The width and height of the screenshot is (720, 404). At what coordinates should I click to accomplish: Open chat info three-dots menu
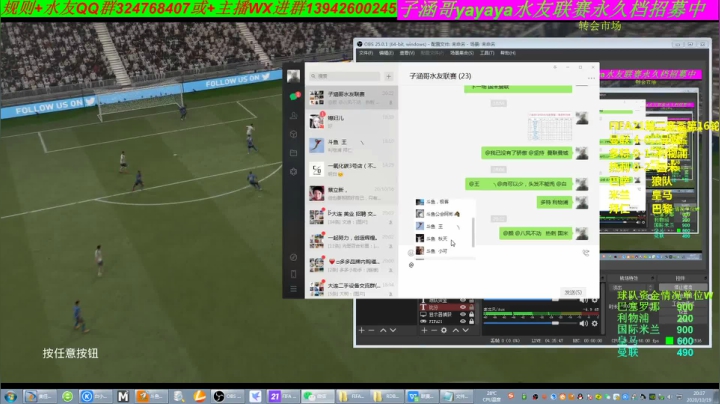tap(591, 79)
